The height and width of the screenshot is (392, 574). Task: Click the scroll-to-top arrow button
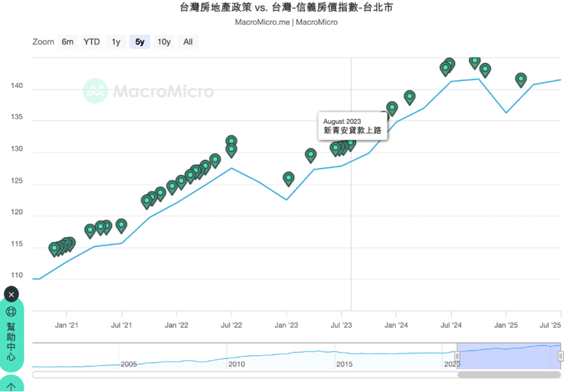[11, 387]
